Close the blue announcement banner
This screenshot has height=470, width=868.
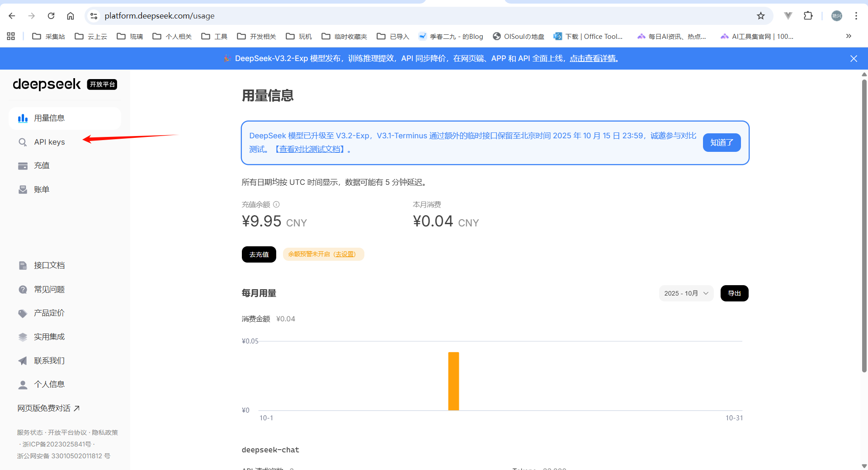854,59
